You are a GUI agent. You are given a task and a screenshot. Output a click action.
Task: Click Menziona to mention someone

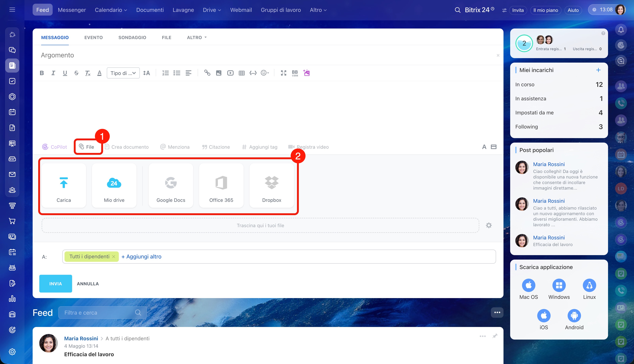(175, 147)
